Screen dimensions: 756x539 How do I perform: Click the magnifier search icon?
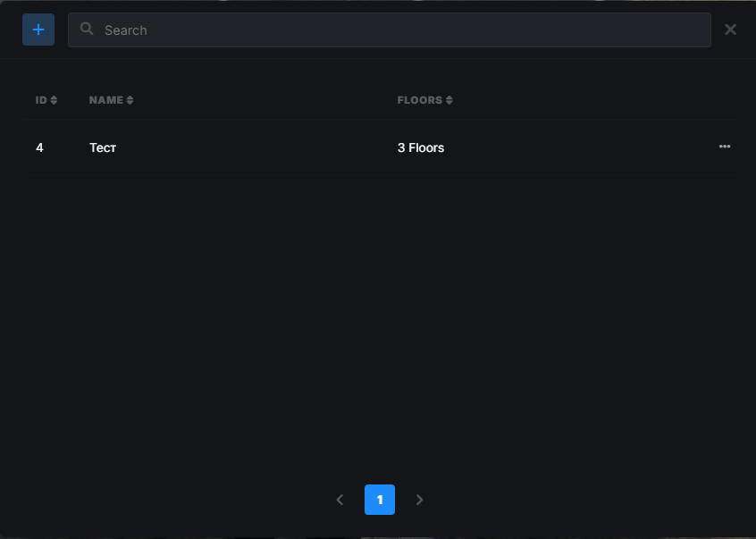(x=87, y=29)
